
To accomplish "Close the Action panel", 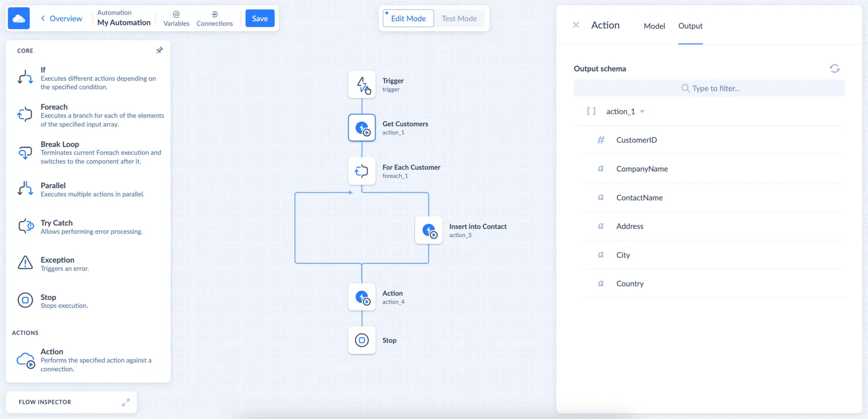I will tap(576, 25).
